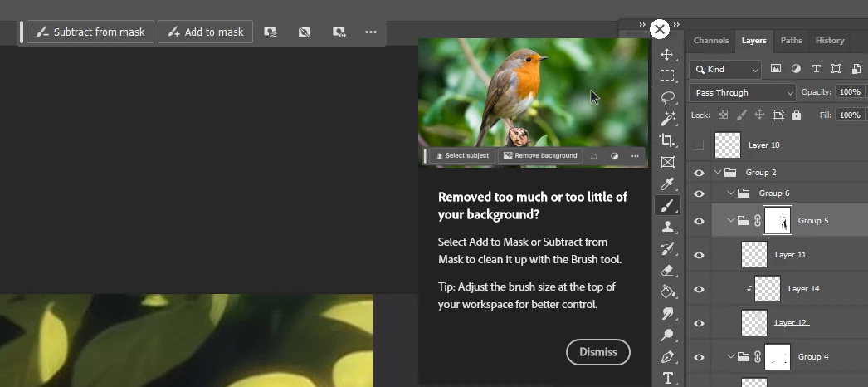
Task: Filter layers by pixel layers icon
Action: [x=776, y=69]
